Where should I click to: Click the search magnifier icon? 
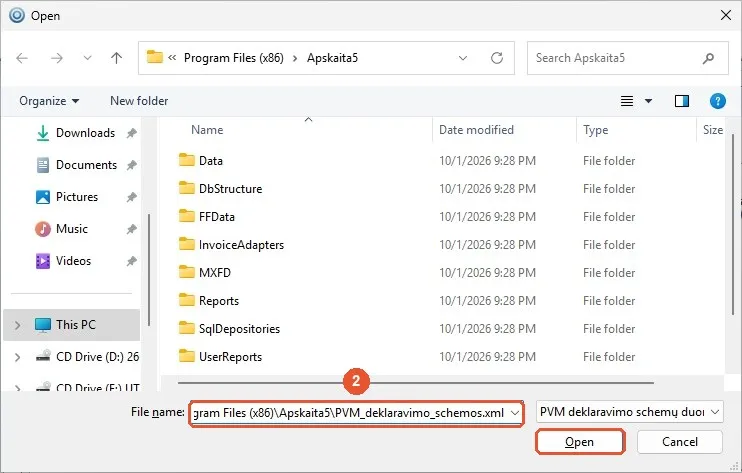pyautogui.click(x=708, y=58)
